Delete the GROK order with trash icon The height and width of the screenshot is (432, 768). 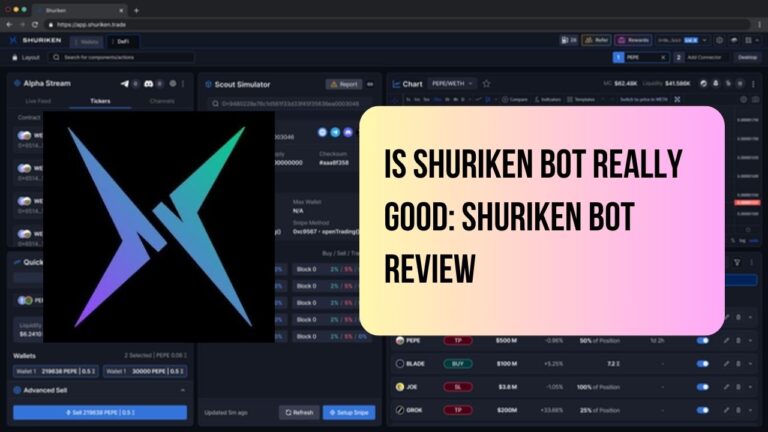click(739, 410)
